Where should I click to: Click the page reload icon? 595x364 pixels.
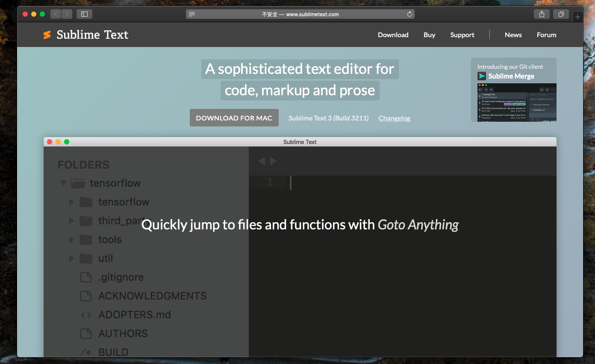pyautogui.click(x=409, y=14)
